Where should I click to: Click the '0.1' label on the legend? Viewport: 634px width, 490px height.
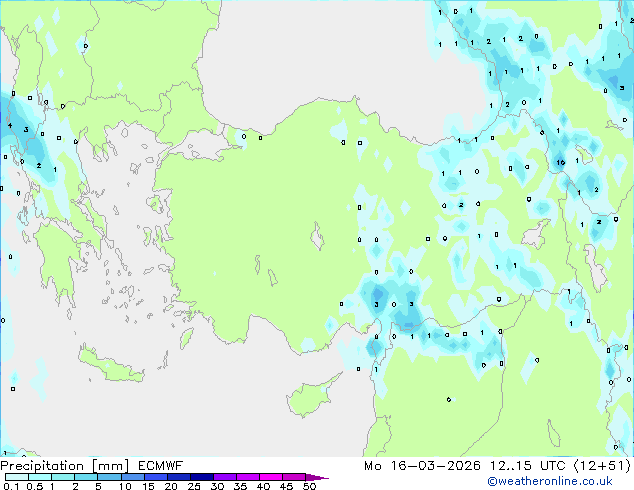pyautogui.click(x=8, y=487)
